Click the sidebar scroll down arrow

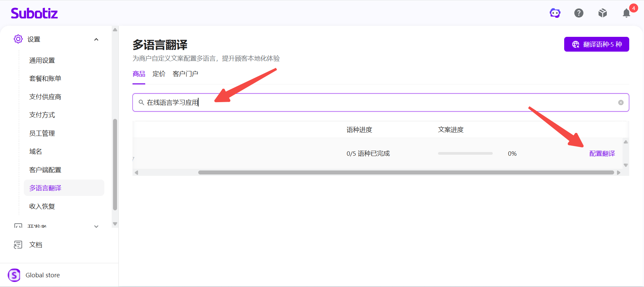point(115,224)
